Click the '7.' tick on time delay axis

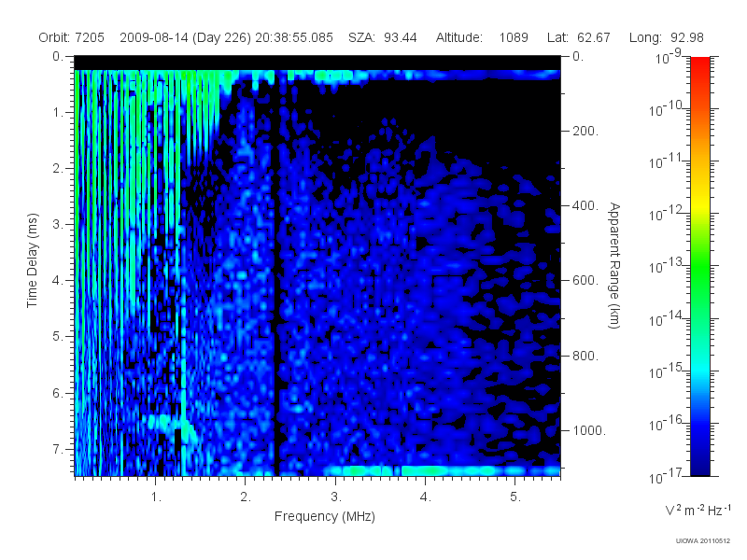[x=57, y=449]
